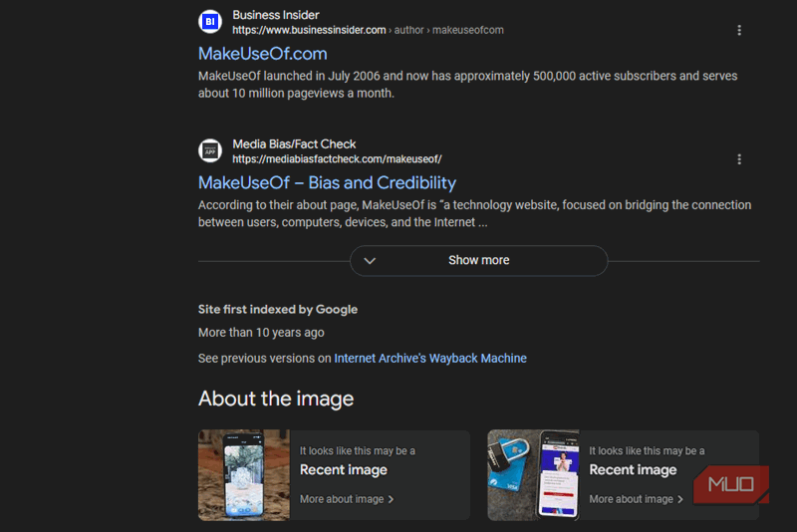Screen dimensions: 797x532
Task: Open three-dot menu for Business Insider result
Action: [x=739, y=30]
